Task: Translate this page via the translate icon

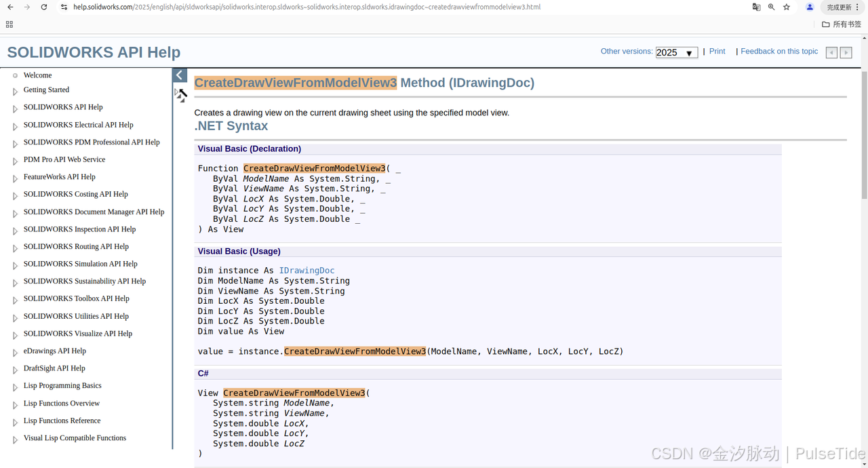Action: point(756,7)
